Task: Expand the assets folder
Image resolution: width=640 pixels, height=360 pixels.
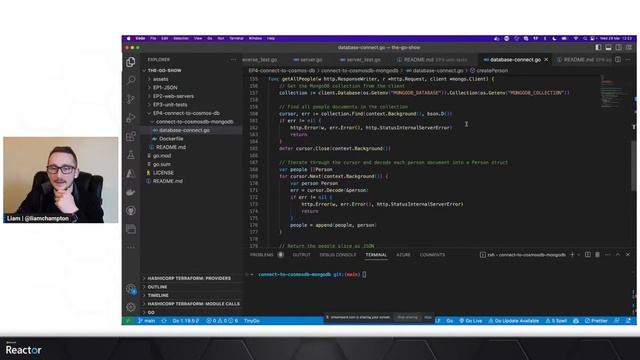Action: [x=192, y=79]
